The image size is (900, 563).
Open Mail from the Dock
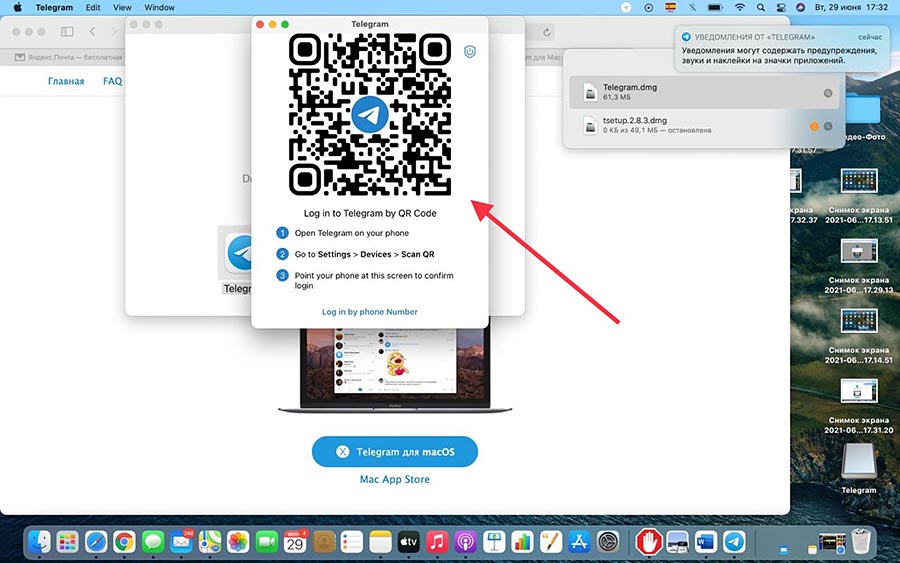(x=181, y=541)
